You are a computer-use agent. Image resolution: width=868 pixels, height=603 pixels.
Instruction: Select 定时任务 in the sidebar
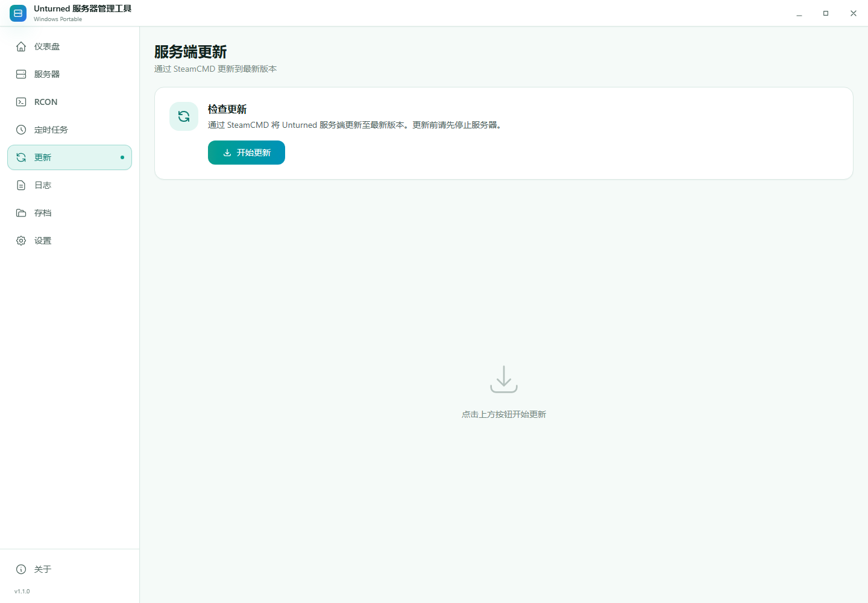69,130
